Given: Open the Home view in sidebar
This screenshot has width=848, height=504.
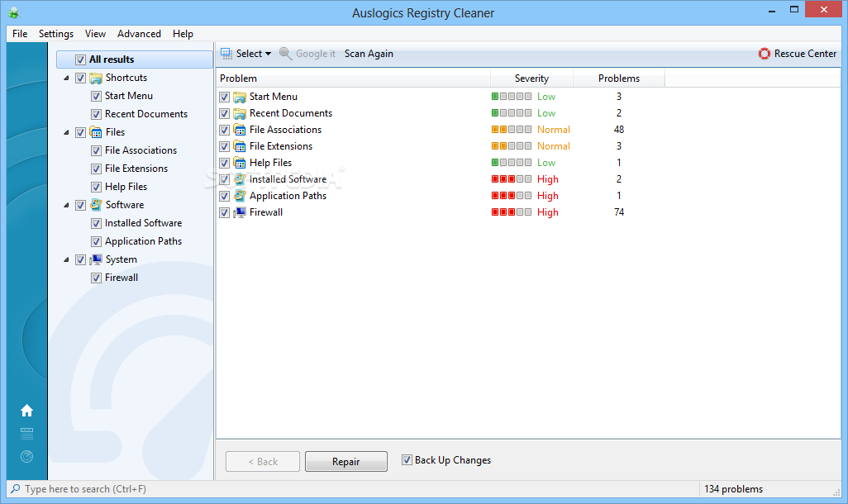Looking at the screenshot, I should 26,411.
